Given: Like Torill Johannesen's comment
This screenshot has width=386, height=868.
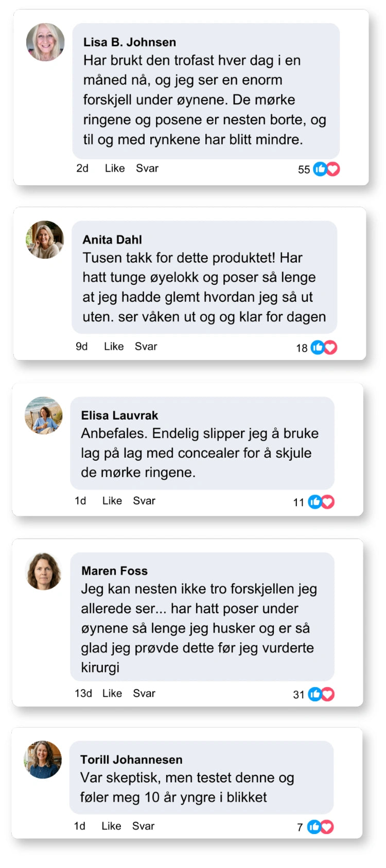Looking at the screenshot, I should 111,826.
